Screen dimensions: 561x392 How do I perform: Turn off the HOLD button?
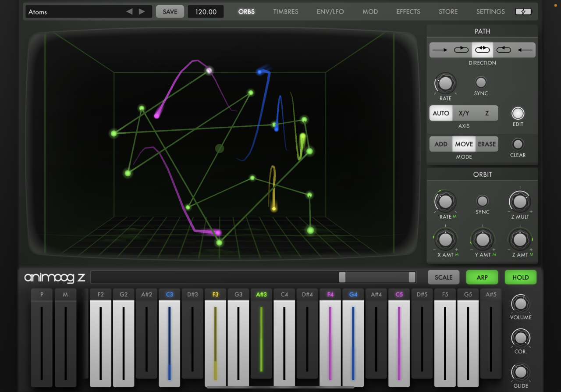click(520, 277)
